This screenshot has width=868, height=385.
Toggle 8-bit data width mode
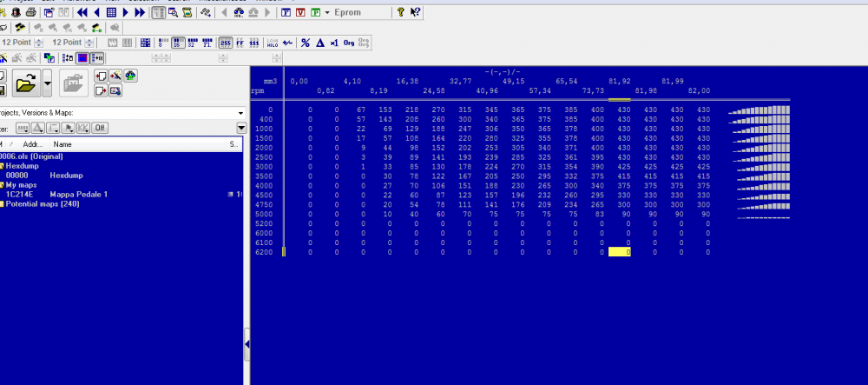click(162, 43)
